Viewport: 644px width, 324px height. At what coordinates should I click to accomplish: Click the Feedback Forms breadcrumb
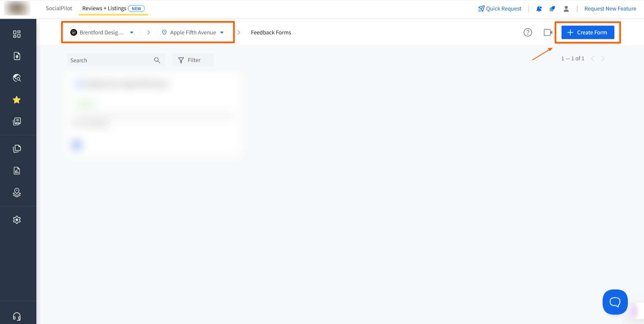pos(271,32)
